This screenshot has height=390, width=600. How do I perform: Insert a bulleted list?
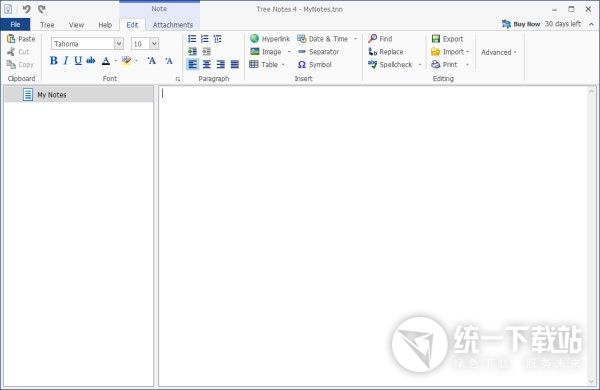pyautogui.click(x=192, y=39)
